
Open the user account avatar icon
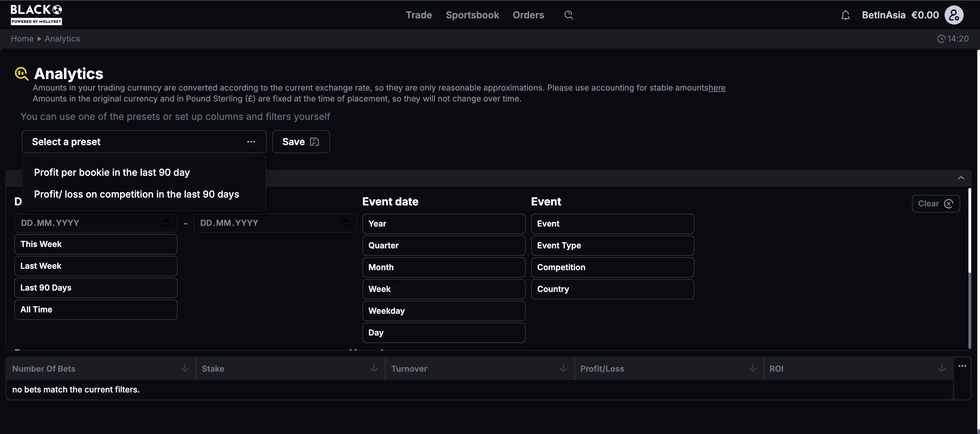(x=954, y=15)
